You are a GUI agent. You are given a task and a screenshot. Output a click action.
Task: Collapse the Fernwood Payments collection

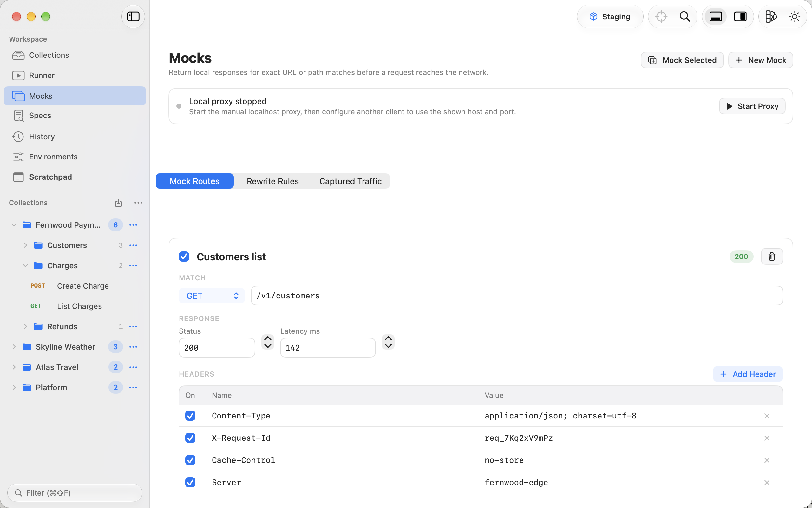click(14, 225)
